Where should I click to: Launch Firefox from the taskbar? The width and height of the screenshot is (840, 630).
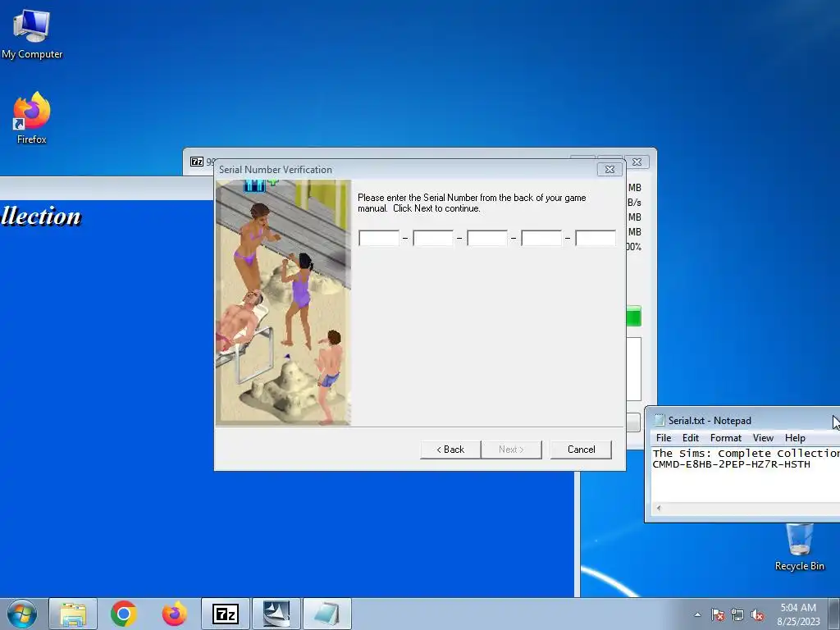point(175,614)
